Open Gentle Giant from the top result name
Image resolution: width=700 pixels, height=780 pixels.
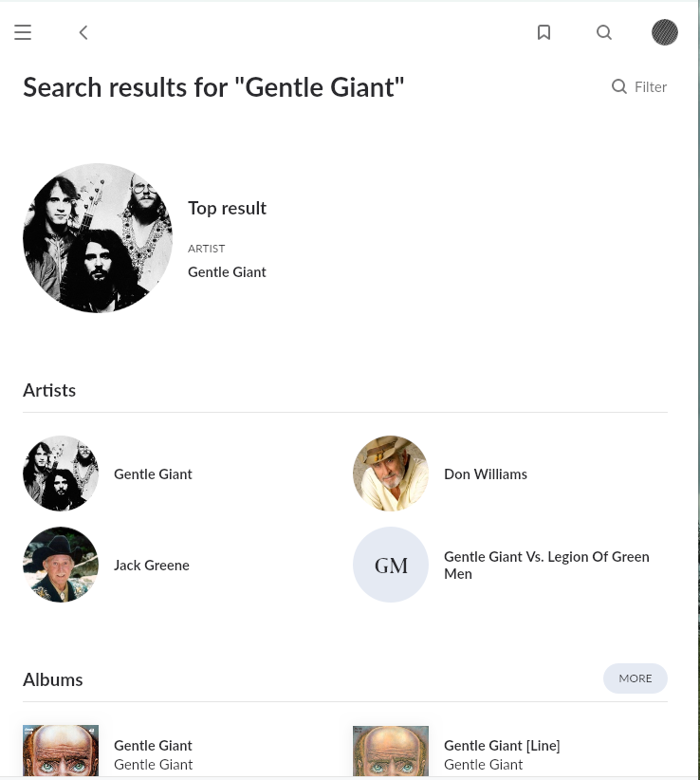[227, 272]
